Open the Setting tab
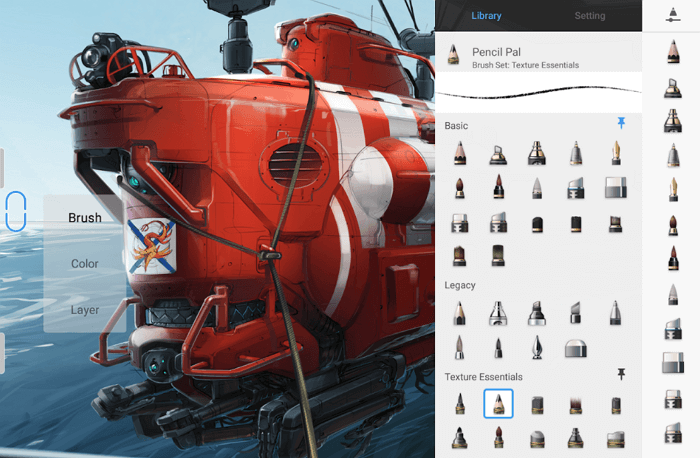Image resolution: width=700 pixels, height=458 pixels. pyautogui.click(x=589, y=16)
